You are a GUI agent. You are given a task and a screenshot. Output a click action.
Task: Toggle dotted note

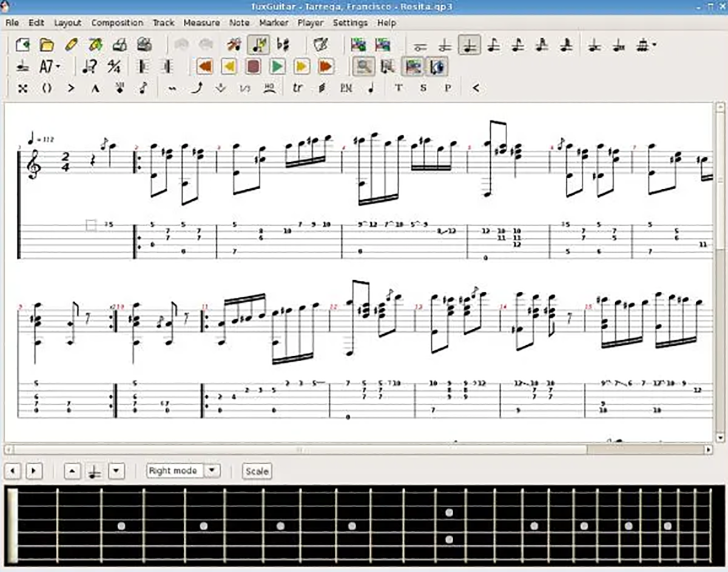click(595, 45)
